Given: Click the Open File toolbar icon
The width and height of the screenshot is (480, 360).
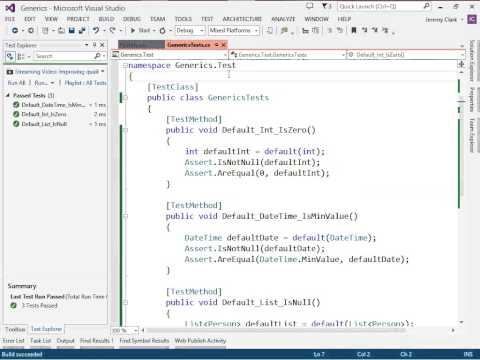Looking at the screenshot, I should click(61, 30).
